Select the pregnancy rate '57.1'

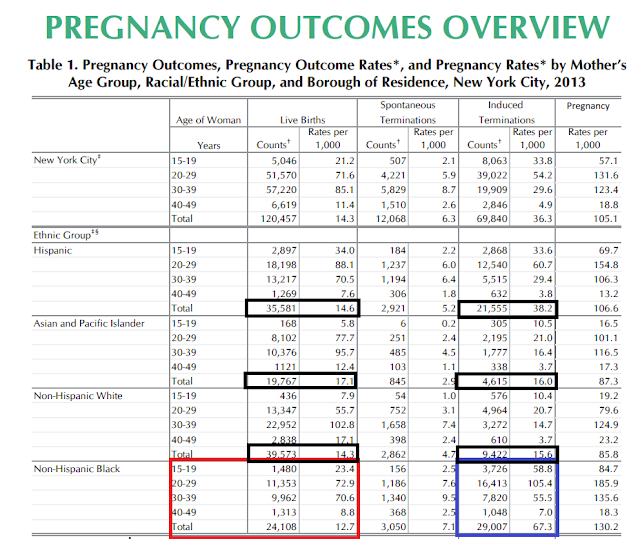[609, 161]
